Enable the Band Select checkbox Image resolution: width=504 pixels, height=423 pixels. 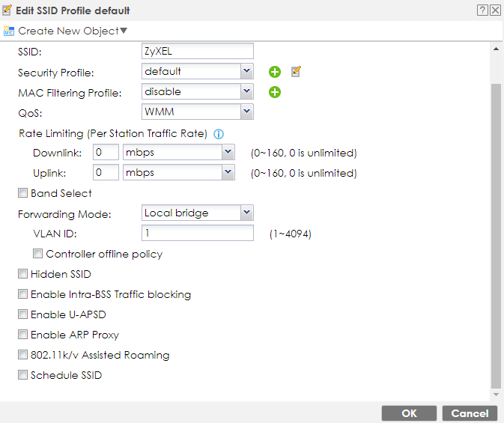(23, 193)
